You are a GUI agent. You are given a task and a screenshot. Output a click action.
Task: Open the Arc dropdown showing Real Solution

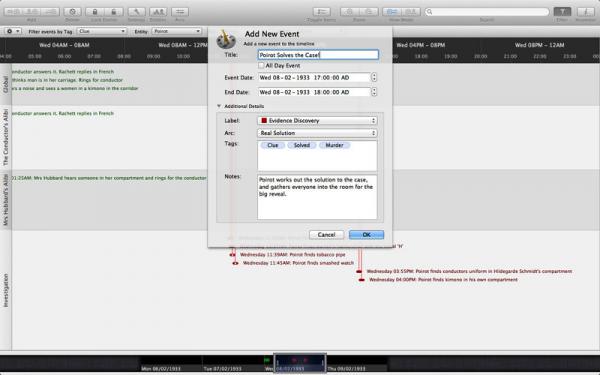(x=317, y=133)
